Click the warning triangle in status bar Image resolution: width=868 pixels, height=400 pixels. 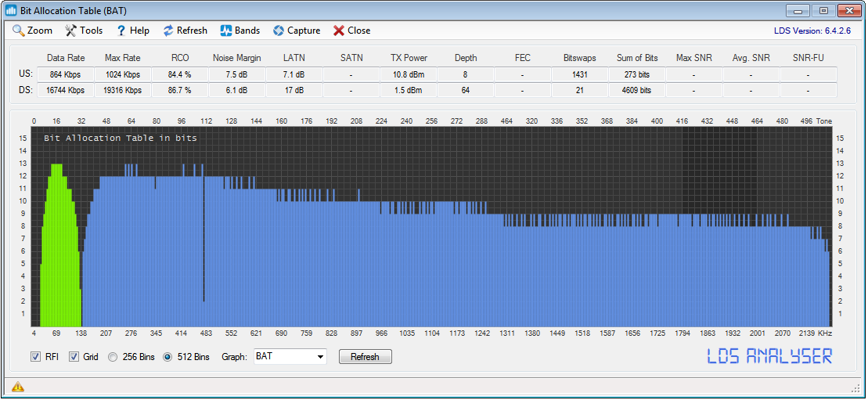(17, 386)
